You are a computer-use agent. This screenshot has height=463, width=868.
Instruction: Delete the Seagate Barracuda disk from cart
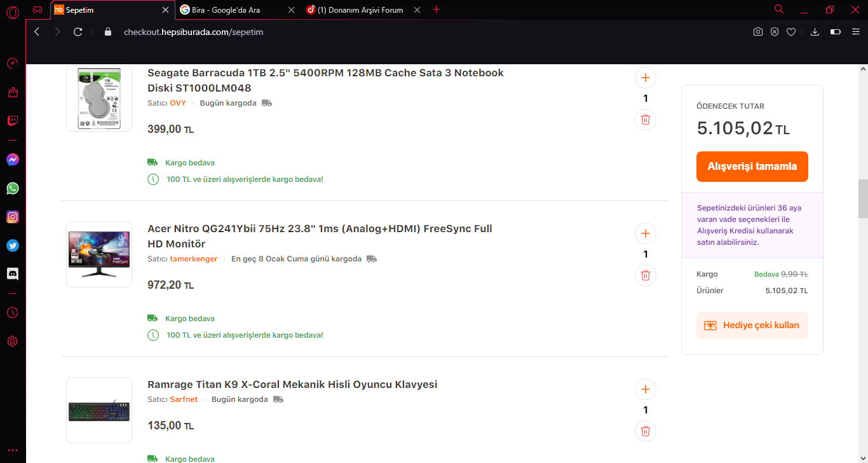(x=646, y=120)
